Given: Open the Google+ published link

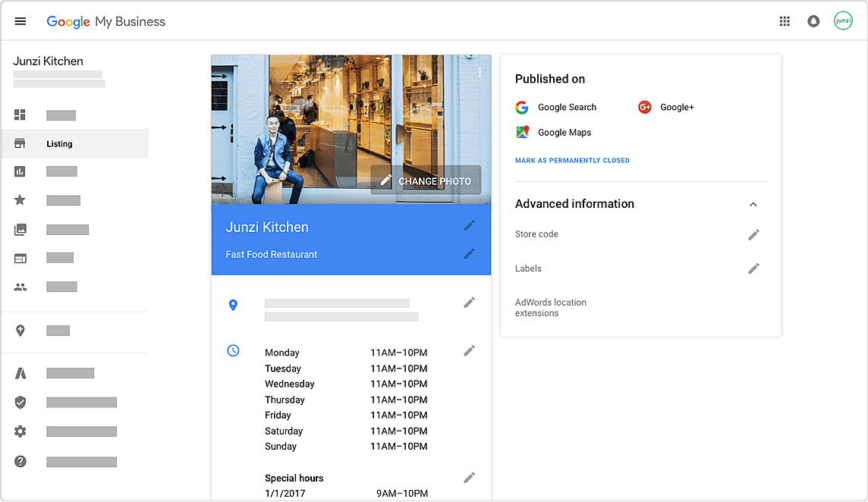Looking at the screenshot, I should click(x=666, y=108).
